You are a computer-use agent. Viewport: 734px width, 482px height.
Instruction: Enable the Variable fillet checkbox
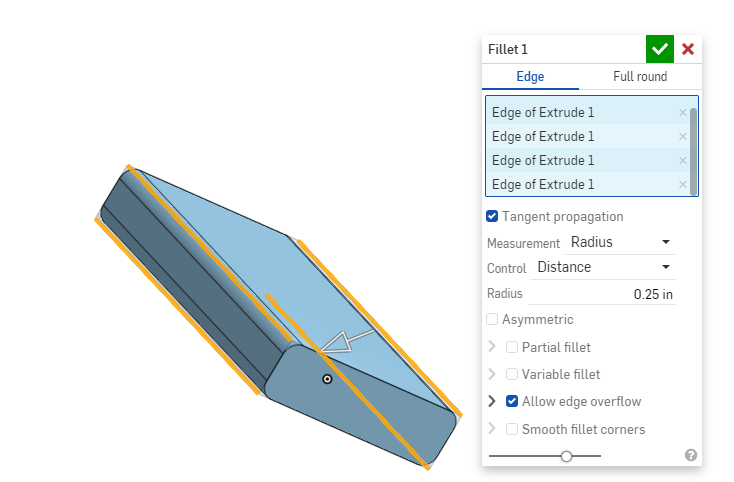pyautogui.click(x=512, y=374)
